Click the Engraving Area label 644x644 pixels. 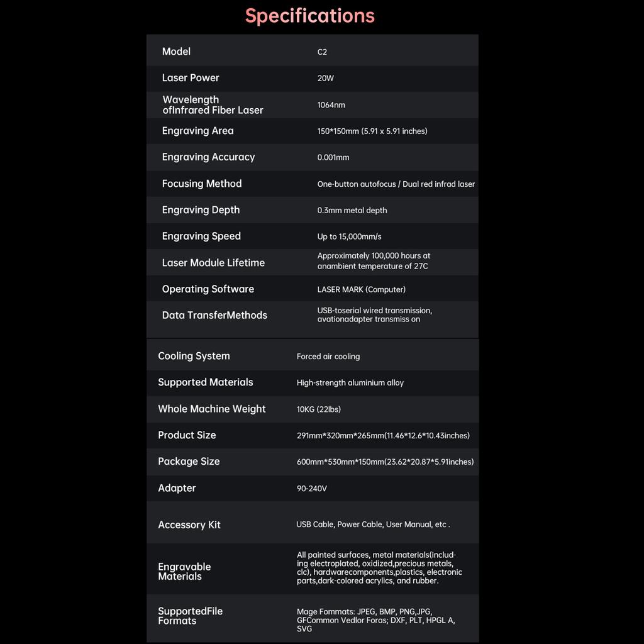[197, 131]
